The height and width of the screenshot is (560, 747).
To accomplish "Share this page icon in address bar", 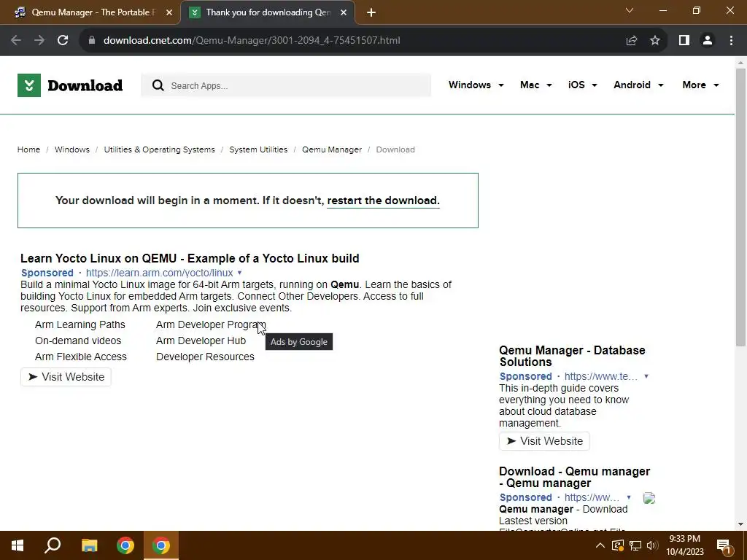I will [x=632, y=41].
